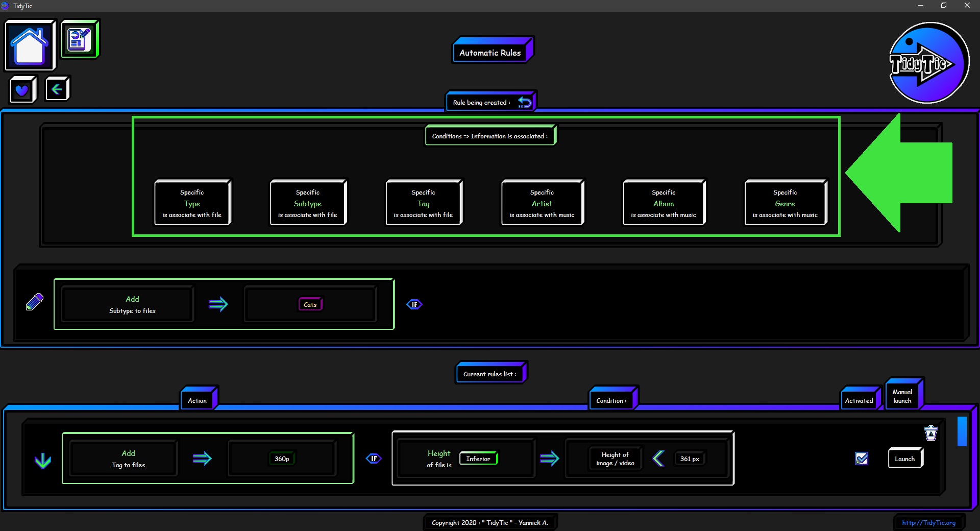980x531 pixels.
Task: Click the IF icon beside the Cats action
Action: pos(414,304)
